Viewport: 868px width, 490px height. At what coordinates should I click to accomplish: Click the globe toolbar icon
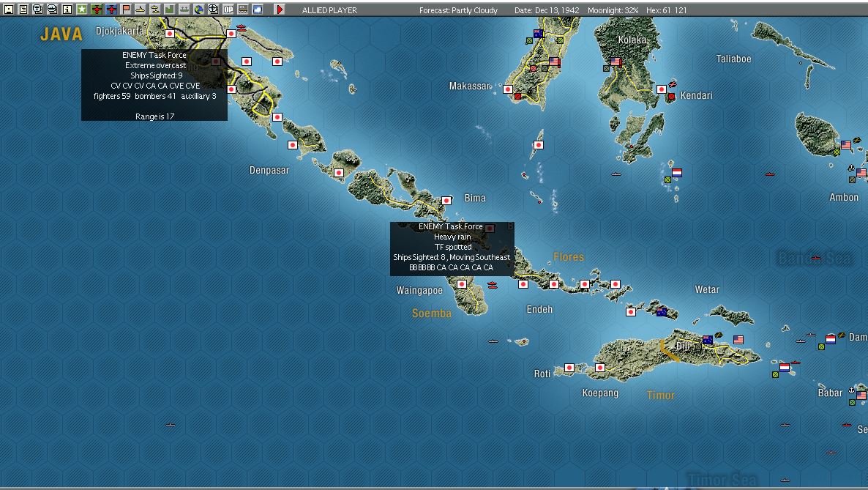coord(199,10)
